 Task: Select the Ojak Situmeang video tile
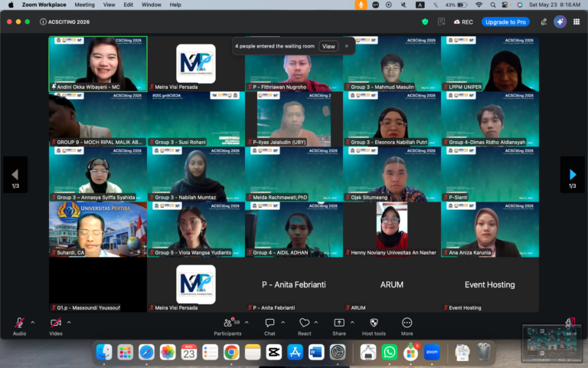tap(392, 174)
